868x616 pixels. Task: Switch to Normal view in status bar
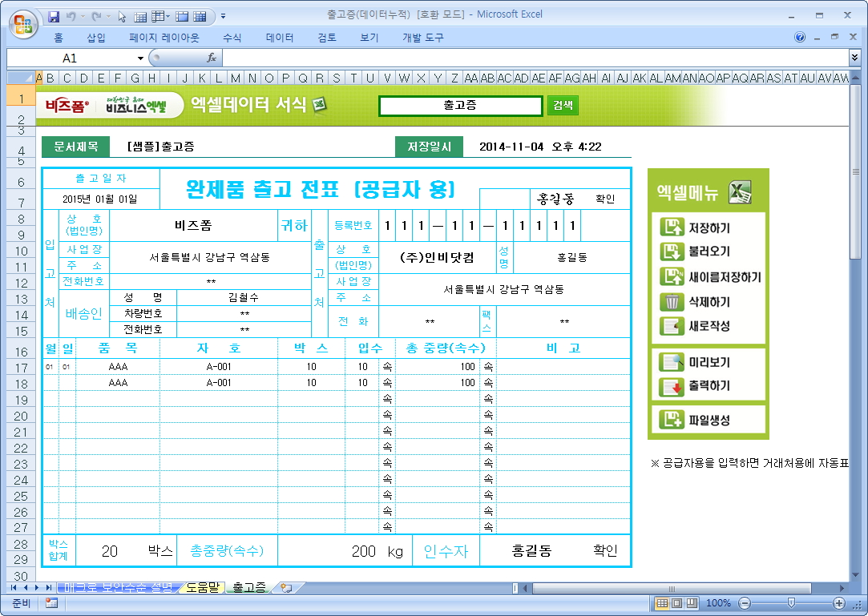click(663, 603)
